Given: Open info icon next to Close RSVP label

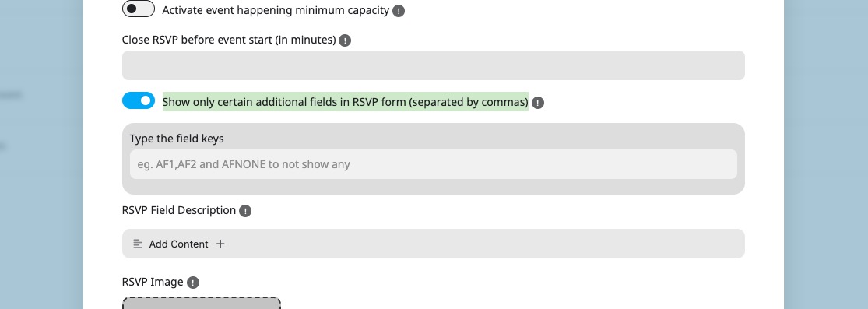Looking at the screenshot, I should pyautogui.click(x=345, y=40).
